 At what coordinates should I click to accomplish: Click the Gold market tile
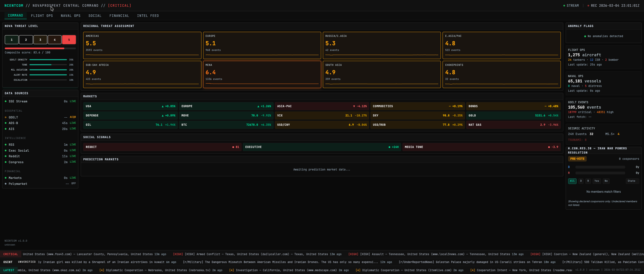click(513, 116)
